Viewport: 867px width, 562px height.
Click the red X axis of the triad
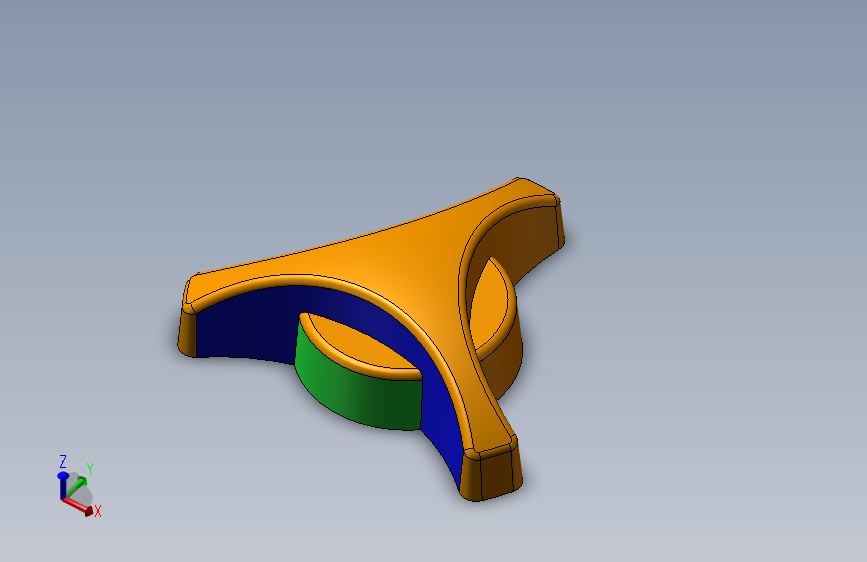click(x=77, y=506)
